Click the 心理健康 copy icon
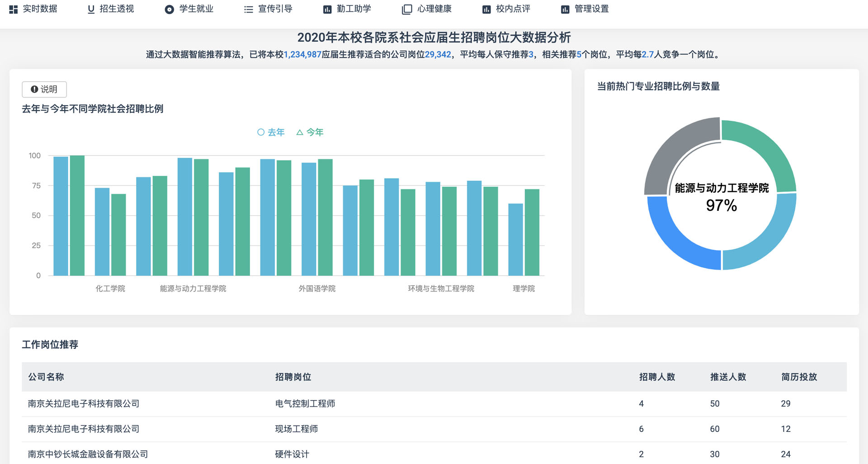Image resolution: width=868 pixels, height=464 pixels. pos(407,9)
